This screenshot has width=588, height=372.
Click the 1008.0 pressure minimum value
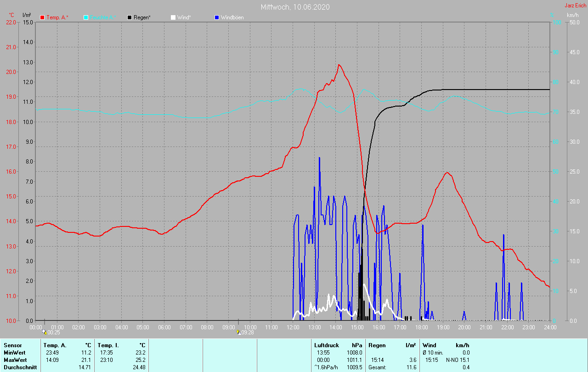354,353
